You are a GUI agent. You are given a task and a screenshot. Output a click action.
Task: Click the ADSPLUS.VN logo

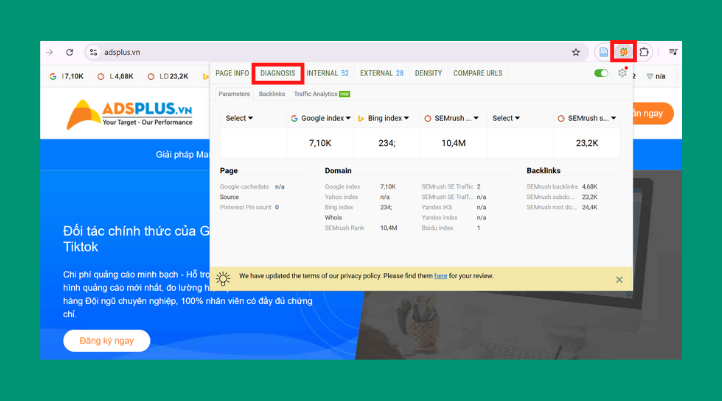[129, 114]
